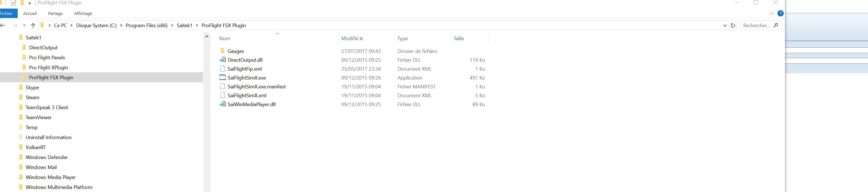Click the DirectOutput.dll file icon
Viewport: 868px width, 192px height.
pyautogui.click(x=222, y=60)
